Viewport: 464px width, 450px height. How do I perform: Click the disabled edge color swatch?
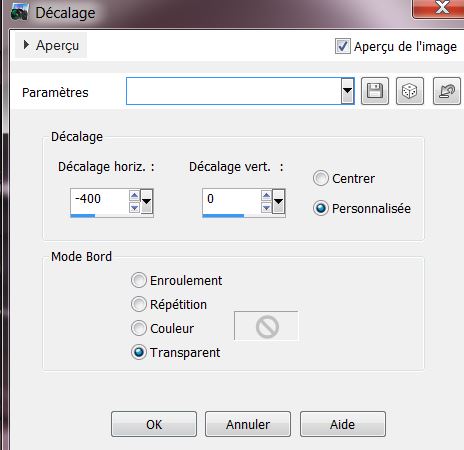[x=266, y=326]
